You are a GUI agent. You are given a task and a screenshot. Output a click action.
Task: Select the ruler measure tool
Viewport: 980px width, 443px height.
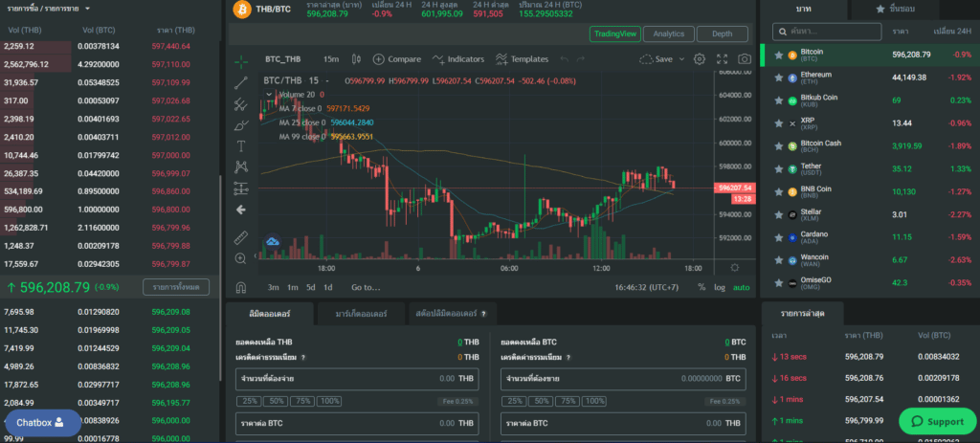coord(240,237)
